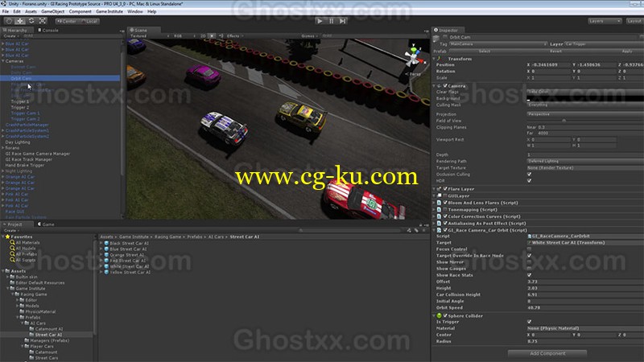Toggle the scene audio button
Screen dimensions: 644x362
point(221,36)
